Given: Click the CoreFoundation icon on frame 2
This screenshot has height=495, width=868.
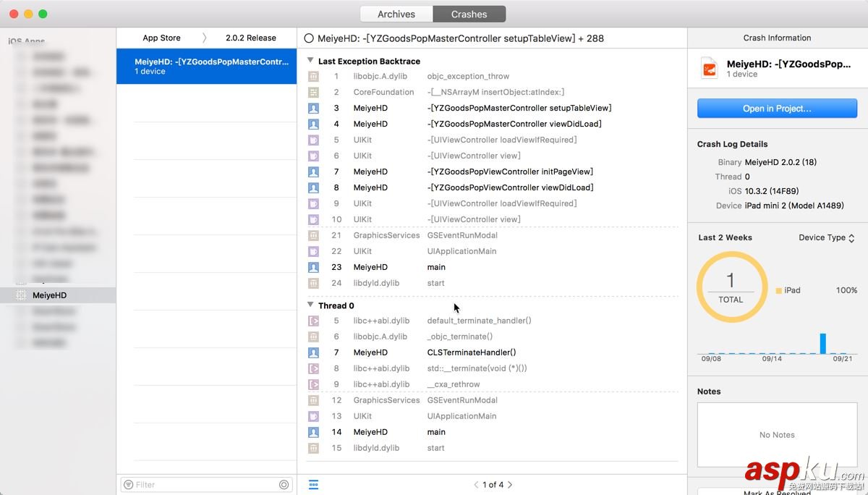Looking at the screenshot, I should [x=313, y=92].
